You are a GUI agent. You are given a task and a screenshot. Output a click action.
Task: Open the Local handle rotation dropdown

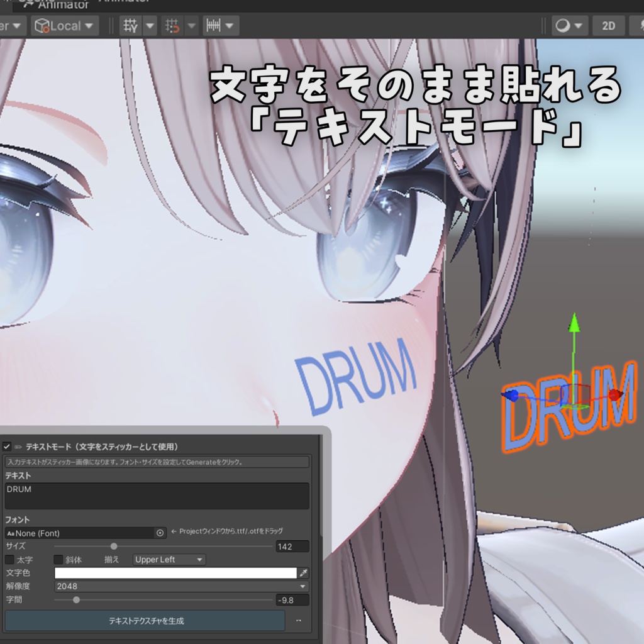point(65,26)
